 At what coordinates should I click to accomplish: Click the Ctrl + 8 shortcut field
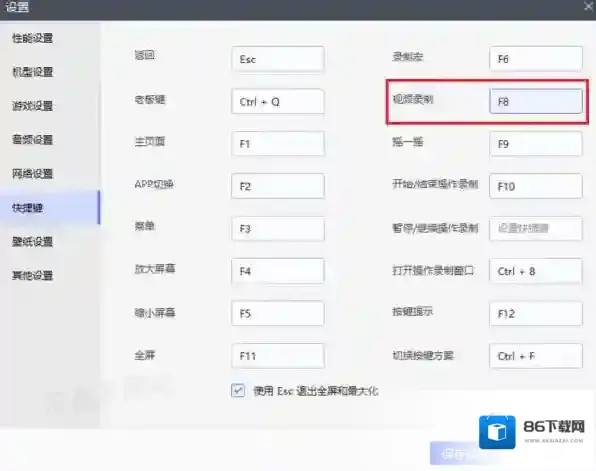[x=536, y=271]
